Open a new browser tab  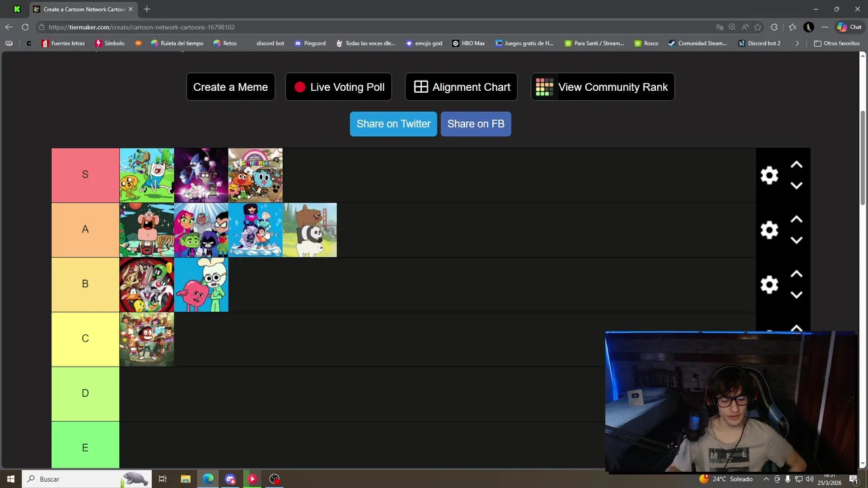pyautogui.click(x=146, y=9)
